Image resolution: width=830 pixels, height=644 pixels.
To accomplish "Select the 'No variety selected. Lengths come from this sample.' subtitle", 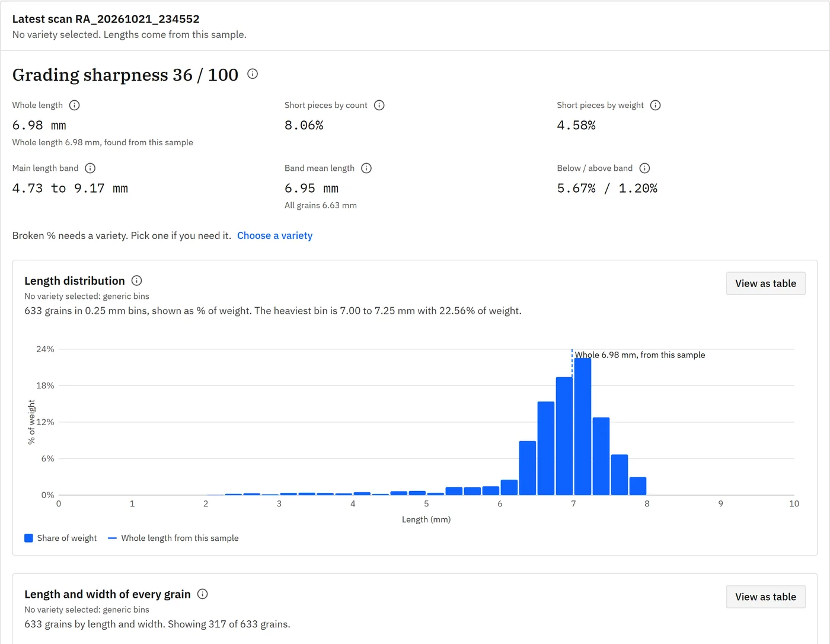I will tap(129, 34).
